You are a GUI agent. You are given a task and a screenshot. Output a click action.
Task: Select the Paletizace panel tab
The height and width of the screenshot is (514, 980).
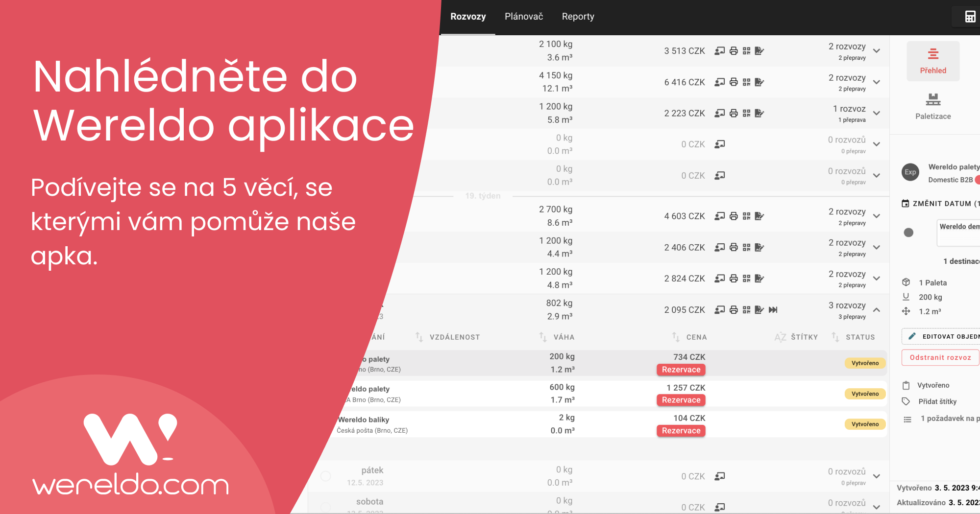(x=933, y=107)
